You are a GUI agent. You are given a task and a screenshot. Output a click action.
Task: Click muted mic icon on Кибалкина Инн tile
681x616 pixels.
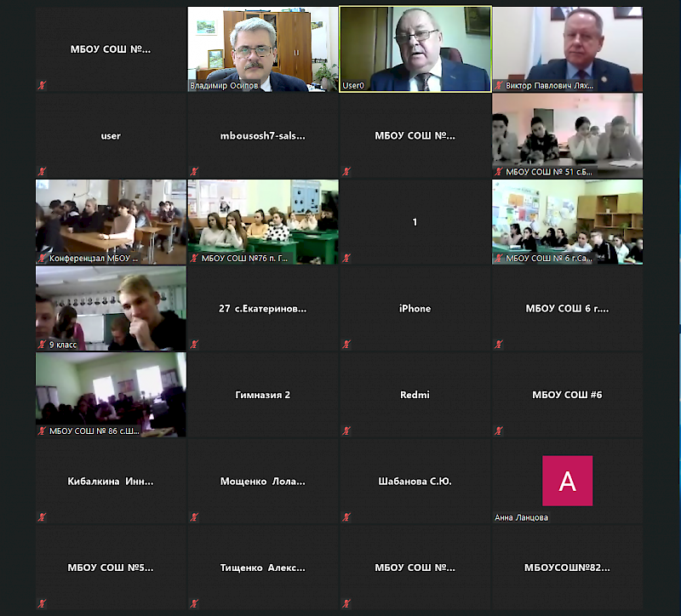[x=42, y=517]
